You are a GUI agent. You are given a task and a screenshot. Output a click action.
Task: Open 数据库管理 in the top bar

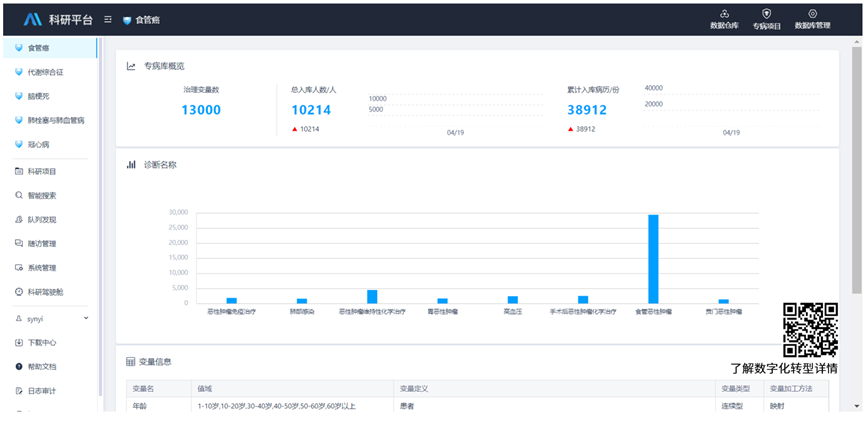812,19
